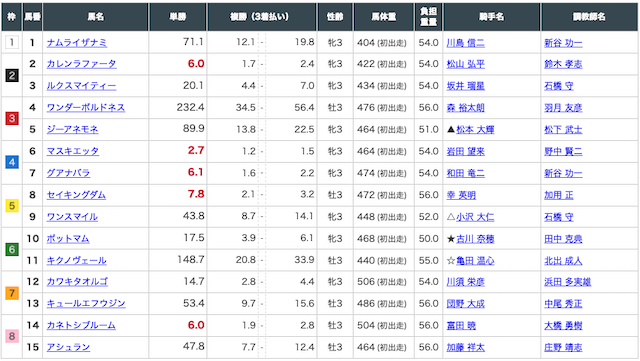Open horse link カレンラファータ

coord(81,64)
